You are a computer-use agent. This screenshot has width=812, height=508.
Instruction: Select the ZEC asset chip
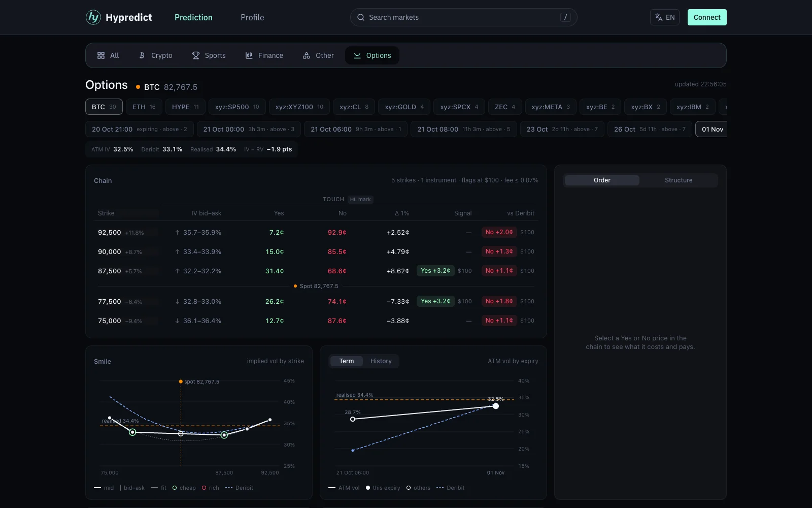[505, 107]
